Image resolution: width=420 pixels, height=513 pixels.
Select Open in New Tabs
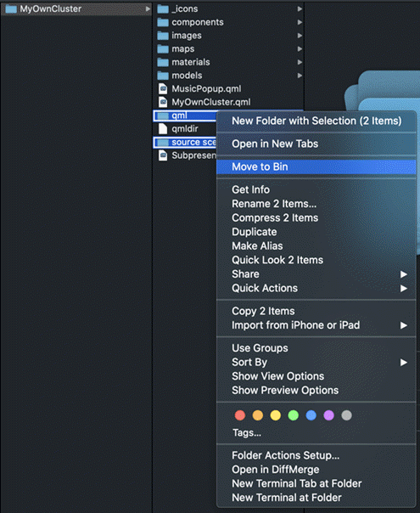point(316,144)
